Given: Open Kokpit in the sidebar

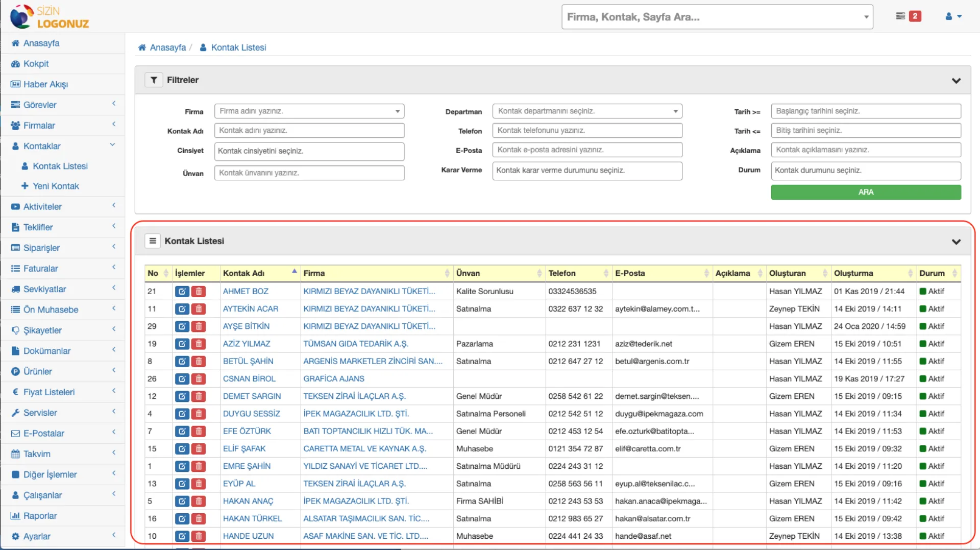Looking at the screenshot, I should [63, 64].
